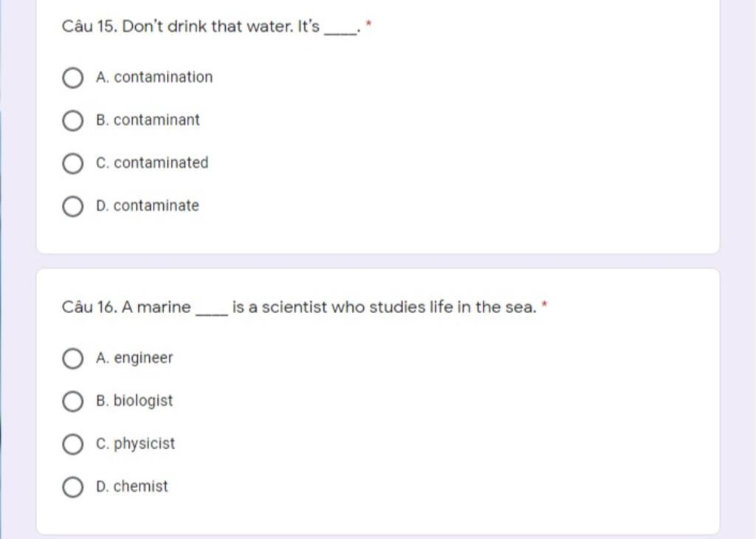
Task: Choose option B. contaminant radio button
Action: click(73, 120)
